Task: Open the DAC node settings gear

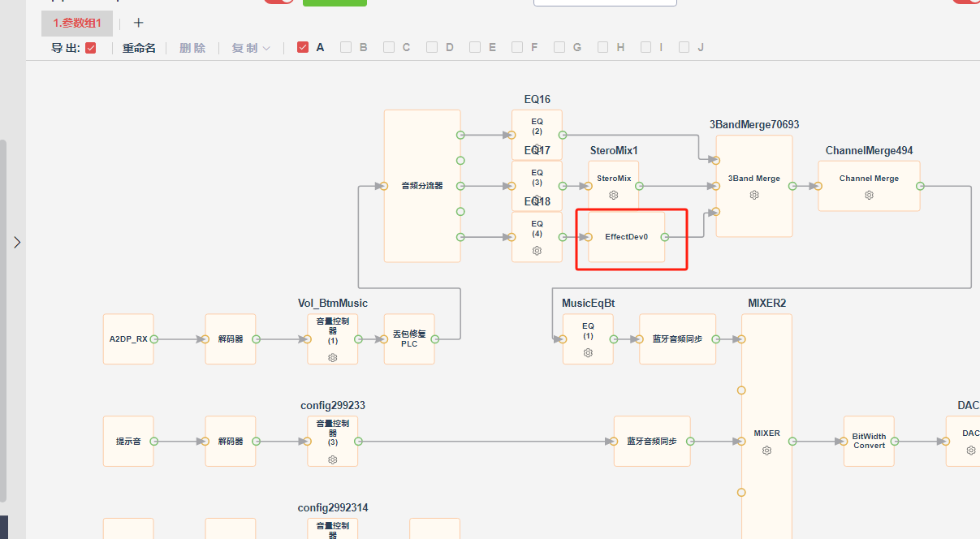Action: click(971, 451)
